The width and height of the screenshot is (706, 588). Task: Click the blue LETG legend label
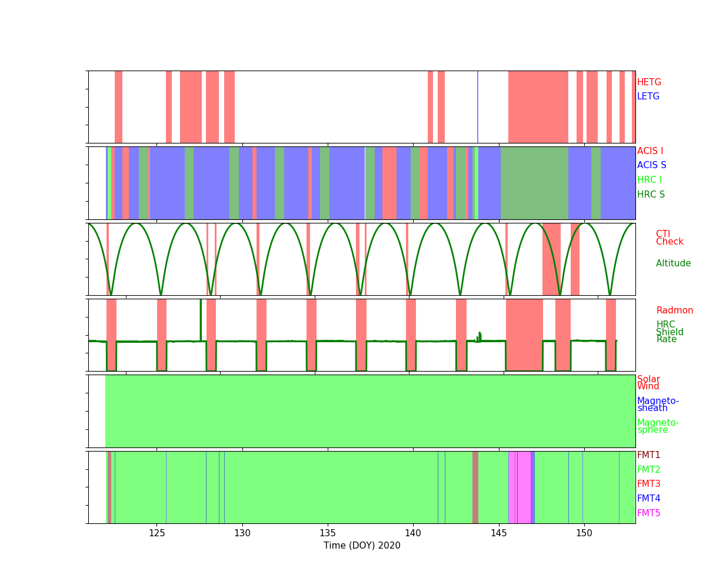pos(648,96)
